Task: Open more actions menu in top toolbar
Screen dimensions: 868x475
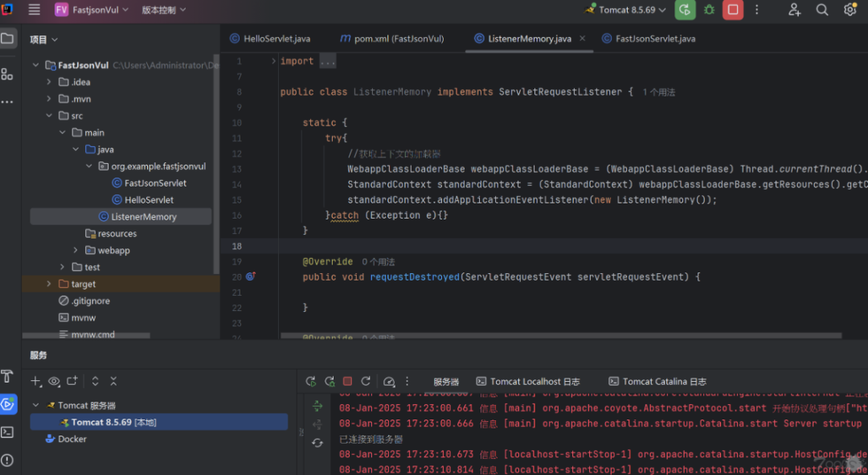Action: [x=757, y=10]
